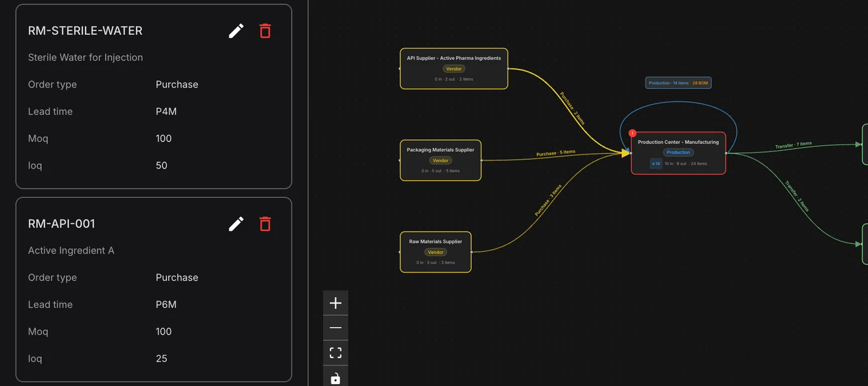Click Sterile Water for Injection description
Screen dimensions: 868x386
tap(86, 57)
